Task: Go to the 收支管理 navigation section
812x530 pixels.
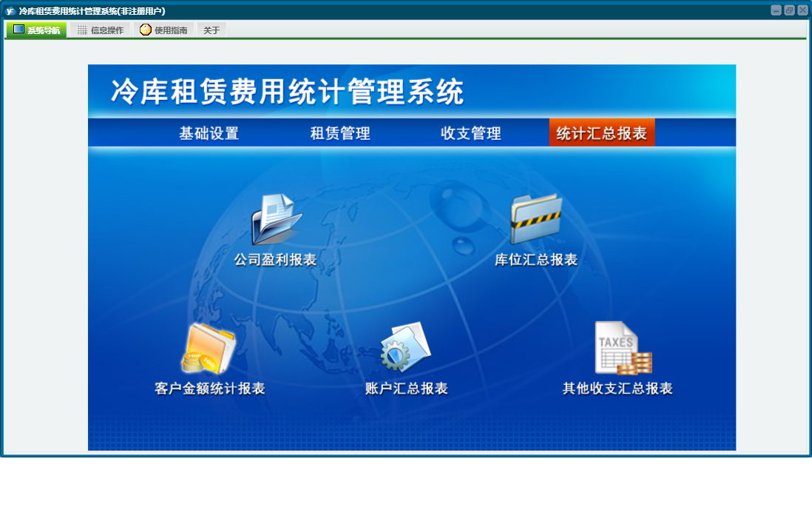Action: click(x=471, y=133)
